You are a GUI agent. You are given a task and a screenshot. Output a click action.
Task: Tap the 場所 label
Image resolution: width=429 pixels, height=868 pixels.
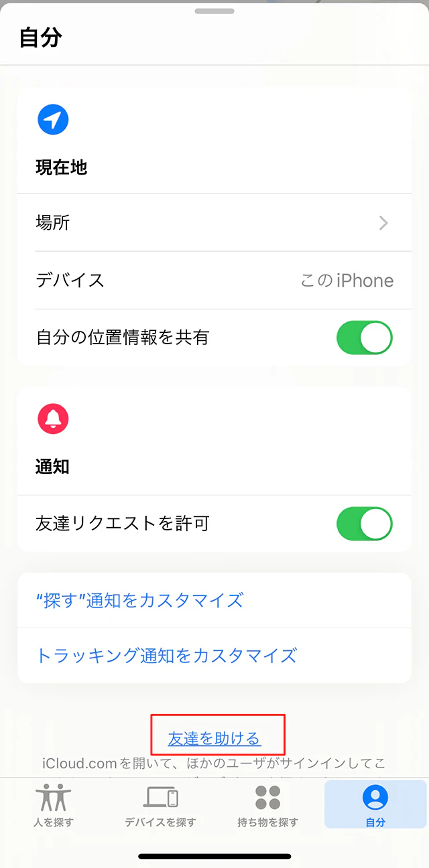click(x=53, y=223)
